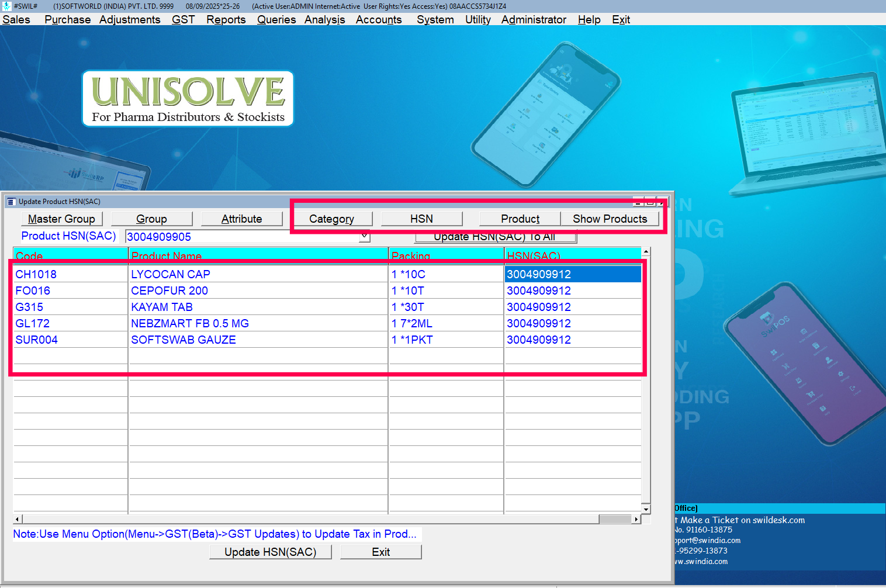The image size is (886, 588).
Task: Click the grid vertical scrollbar up arrow
Action: pyautogui.click(x=646, y=252)
